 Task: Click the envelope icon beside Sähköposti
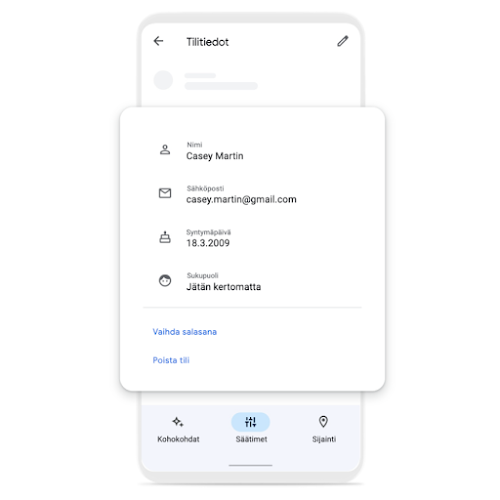165,193
